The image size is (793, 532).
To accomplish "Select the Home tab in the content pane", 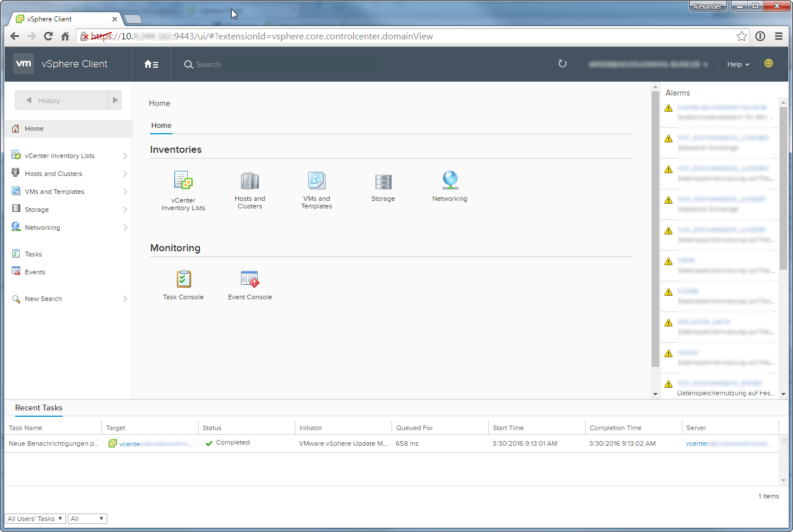I will point(161,126).
